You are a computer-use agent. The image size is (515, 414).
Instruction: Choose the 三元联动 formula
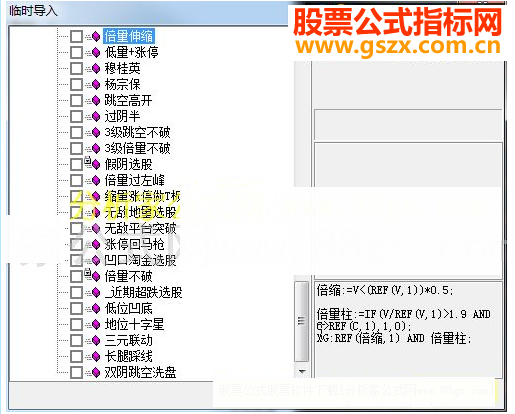(x=128, y=340)
